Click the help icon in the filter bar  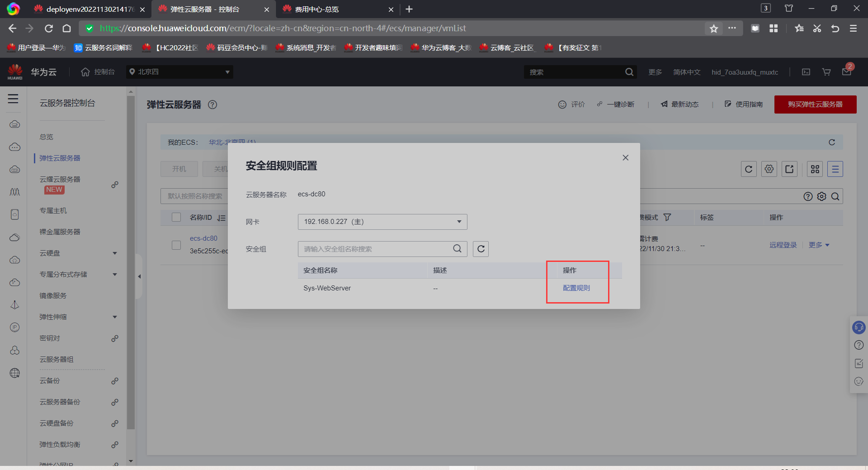[x=808, y=196]
